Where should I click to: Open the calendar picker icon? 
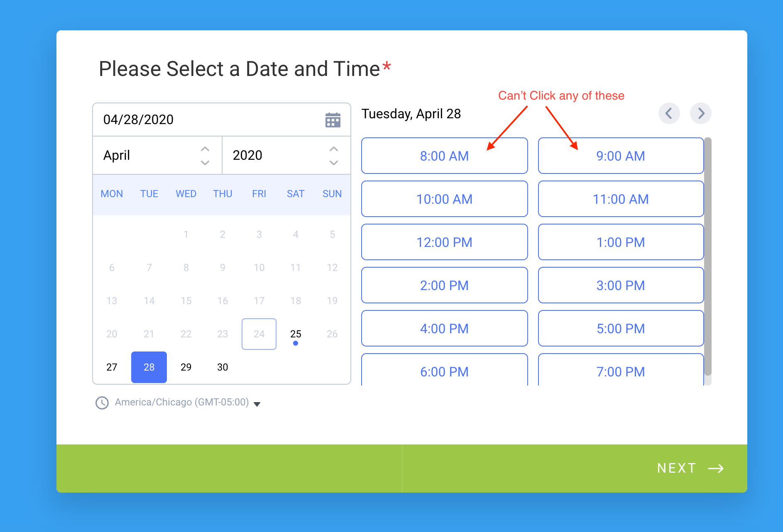(x=333, y=120)
